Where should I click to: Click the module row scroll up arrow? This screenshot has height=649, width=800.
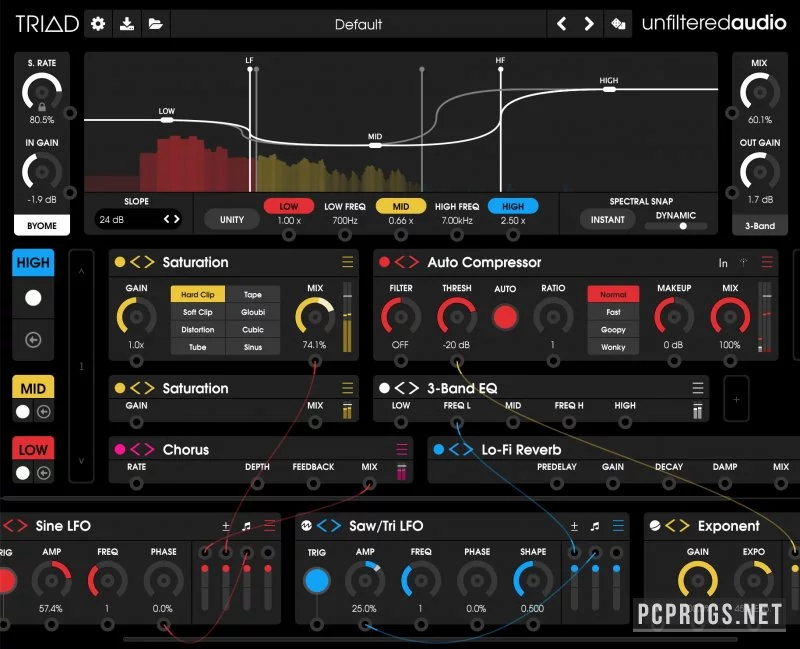coord(81,271)
